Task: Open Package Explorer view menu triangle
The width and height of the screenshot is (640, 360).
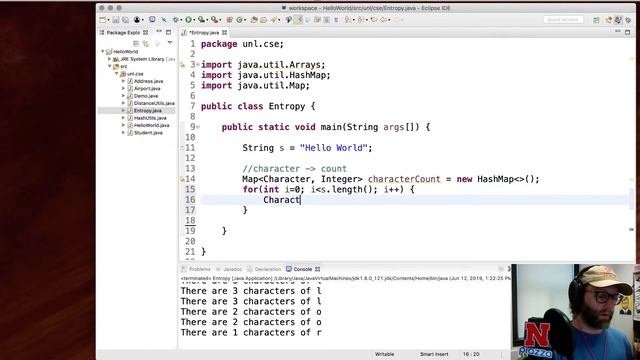Action: tap(169, 42)
